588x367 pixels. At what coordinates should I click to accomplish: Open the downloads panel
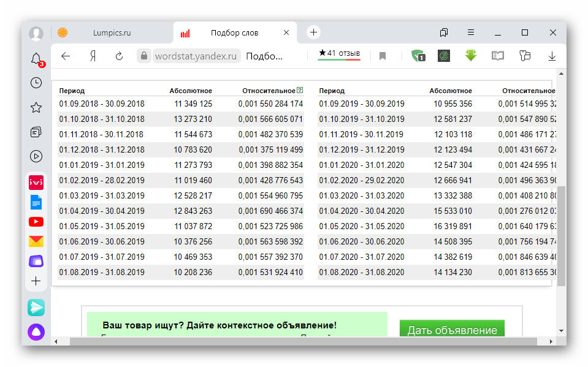tap(552, 56)
